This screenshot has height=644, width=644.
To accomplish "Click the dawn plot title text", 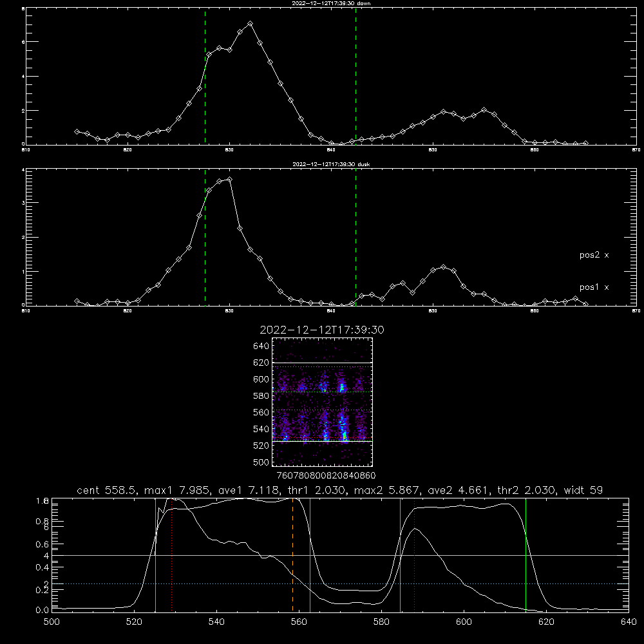I will point(331,3).
